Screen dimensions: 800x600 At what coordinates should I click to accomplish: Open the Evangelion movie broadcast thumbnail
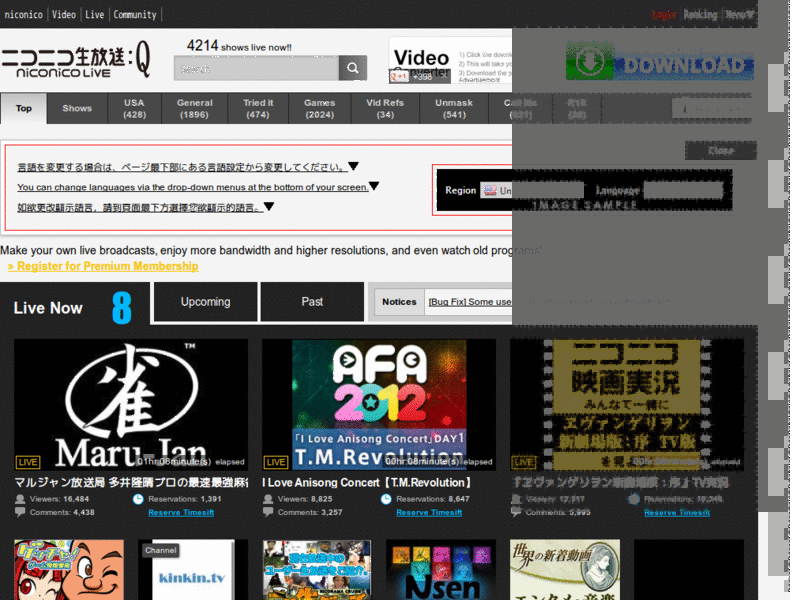(627, 405)
